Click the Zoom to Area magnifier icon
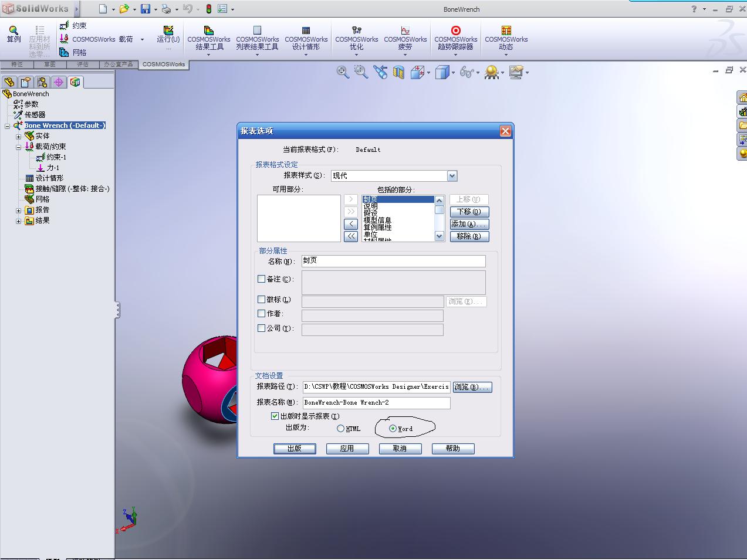The image size is (747, 560). coord(361,72)
